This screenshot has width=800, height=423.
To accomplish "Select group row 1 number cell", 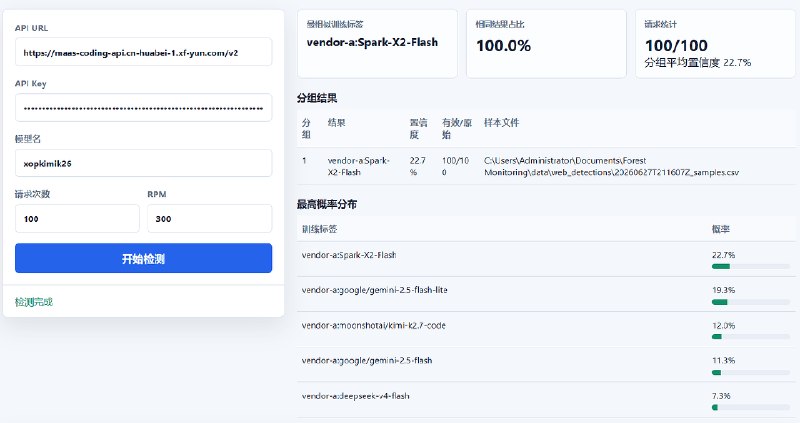I will point(304,161).
